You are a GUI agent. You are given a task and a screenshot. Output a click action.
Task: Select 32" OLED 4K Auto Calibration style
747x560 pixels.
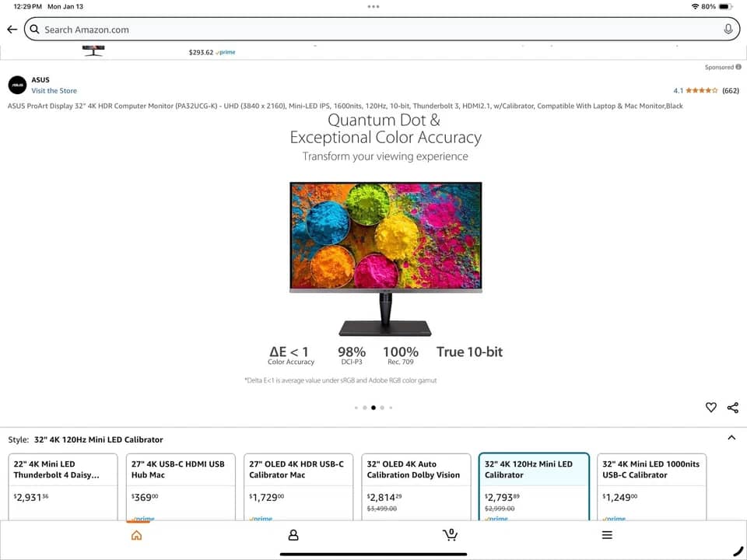click(x=416, y=487)
